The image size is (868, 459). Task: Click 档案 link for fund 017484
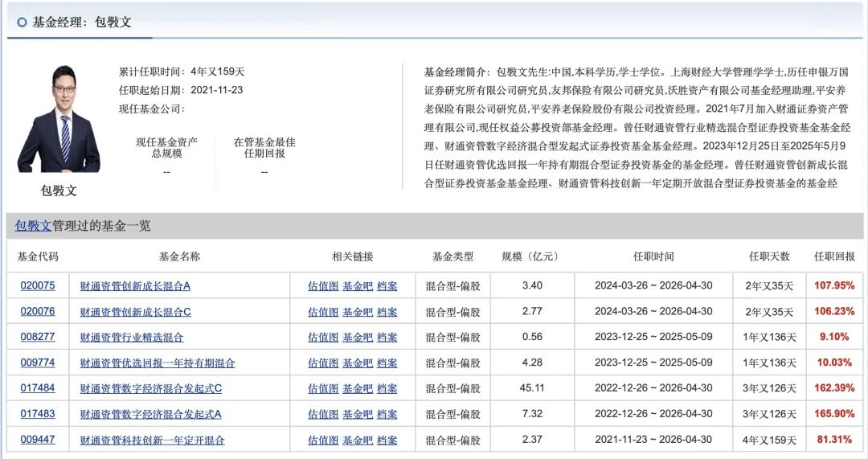point(387,389)
